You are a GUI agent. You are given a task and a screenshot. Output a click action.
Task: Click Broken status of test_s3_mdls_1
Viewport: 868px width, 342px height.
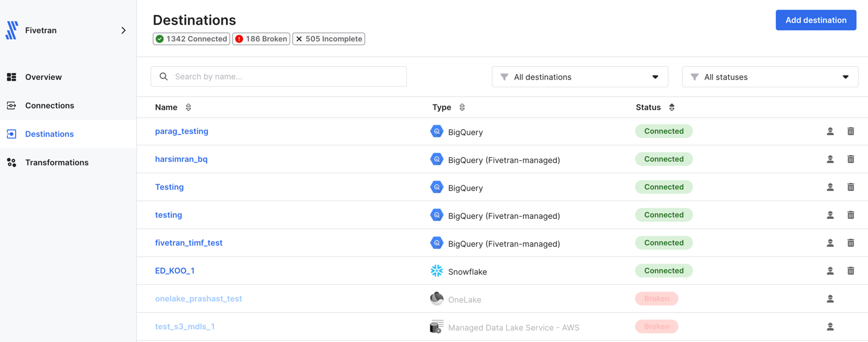[x=657, y=327]
